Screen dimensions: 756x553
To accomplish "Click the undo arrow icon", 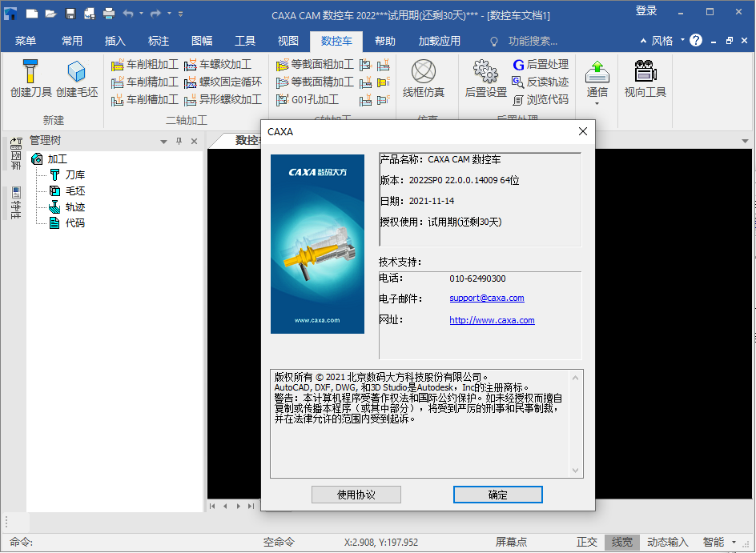I will coord(128,14).
